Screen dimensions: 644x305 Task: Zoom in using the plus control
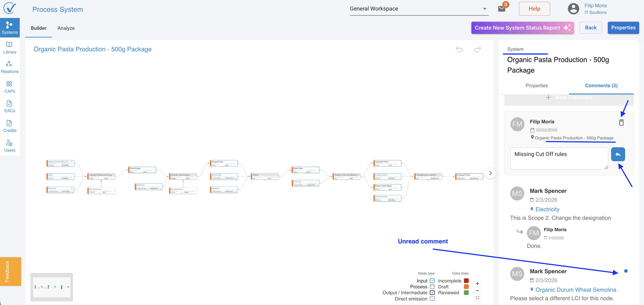(x=477, y=284)
